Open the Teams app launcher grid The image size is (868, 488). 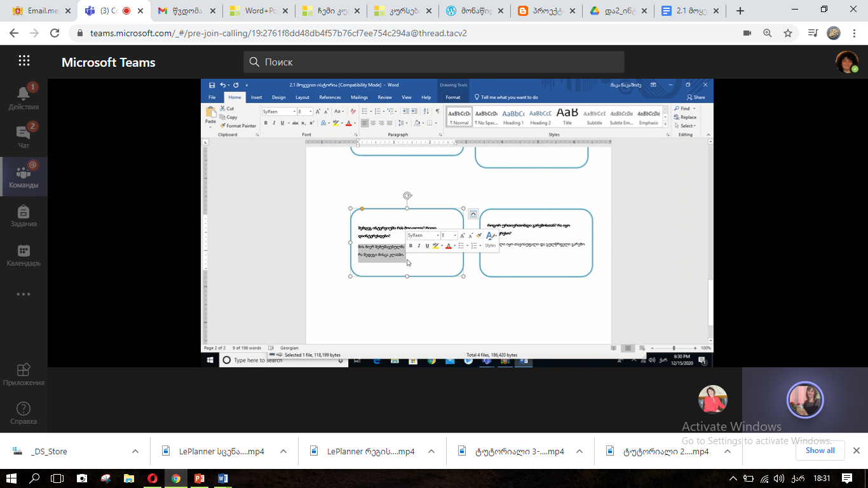(x=24, y=61)
